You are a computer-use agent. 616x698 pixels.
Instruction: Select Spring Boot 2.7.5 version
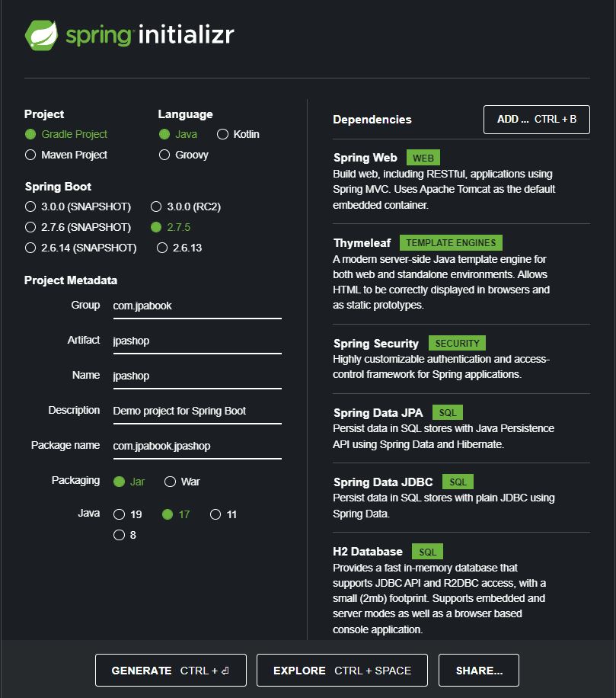coord(156,227)
